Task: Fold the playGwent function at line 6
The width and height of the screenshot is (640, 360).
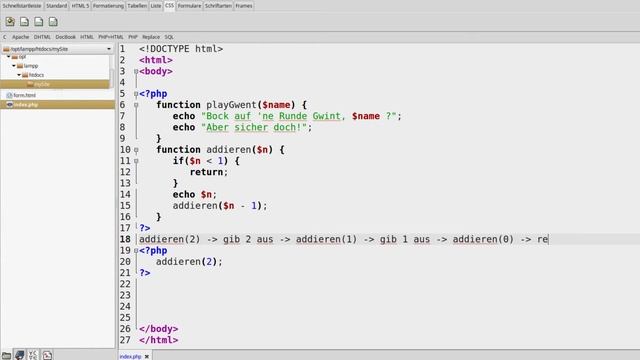Action: click(x=136, y=105)
